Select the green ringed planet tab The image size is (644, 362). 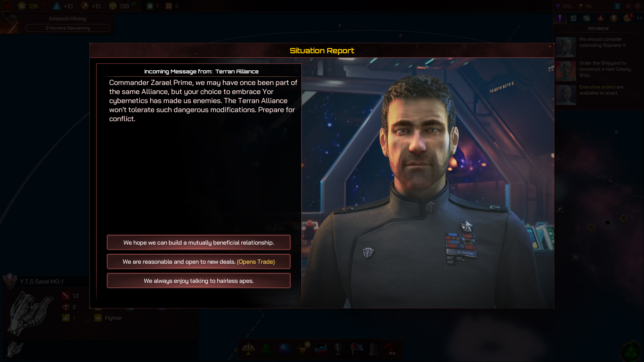point(587,18)
